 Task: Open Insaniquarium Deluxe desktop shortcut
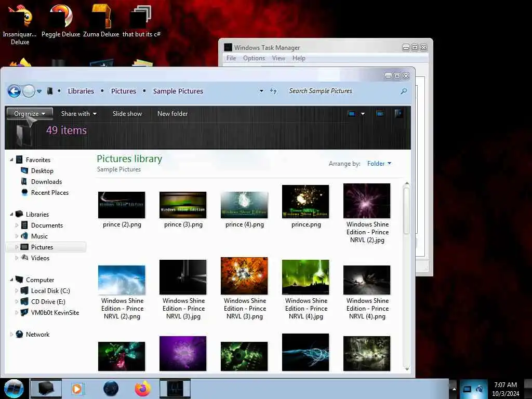(20, 24)
